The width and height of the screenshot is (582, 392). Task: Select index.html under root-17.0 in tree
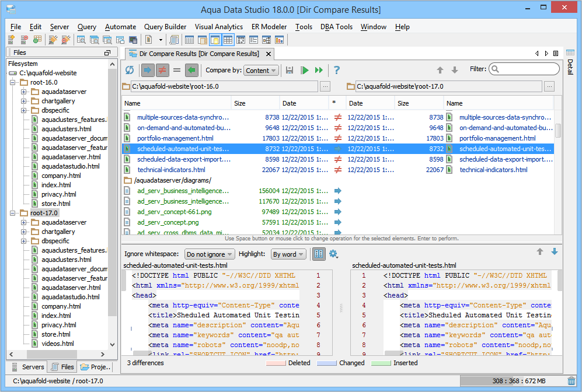(x=56, y=316)
